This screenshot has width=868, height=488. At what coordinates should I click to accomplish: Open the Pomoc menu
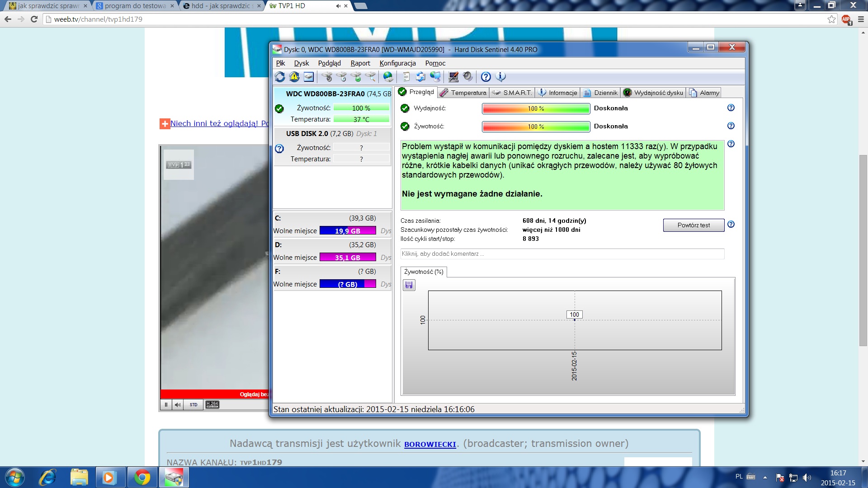coord(435,63)
